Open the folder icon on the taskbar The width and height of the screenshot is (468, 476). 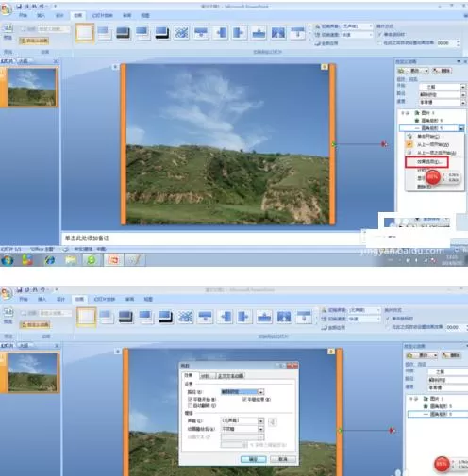[x=71, y=260]
